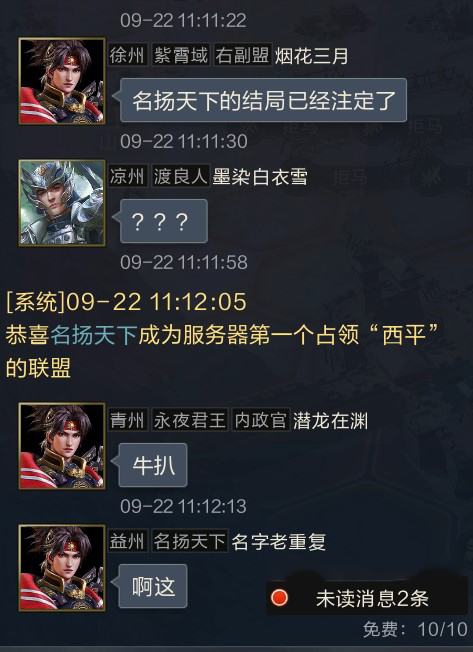Open 墨染白衣雪's helmeted avatar

coord(62,203)
